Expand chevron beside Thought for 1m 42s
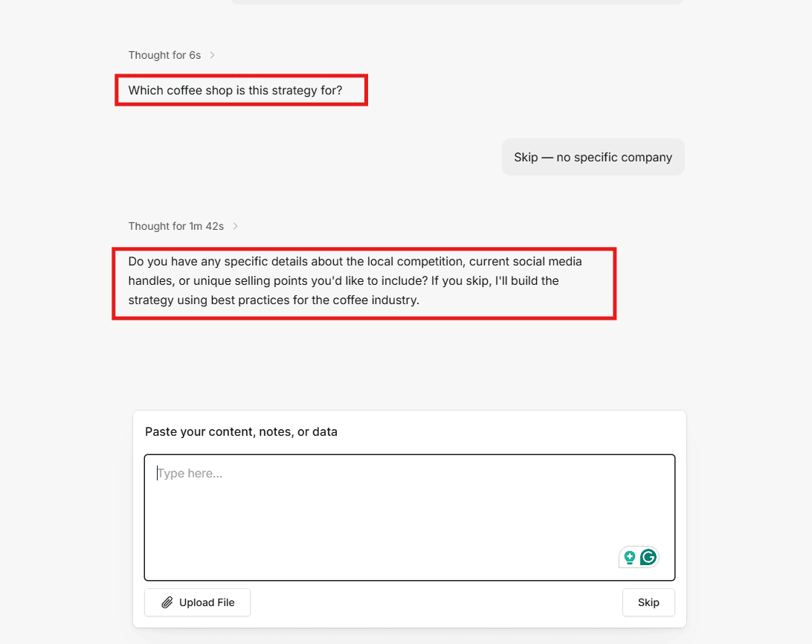This screenshot has width=812, height=644. [235, 226]
